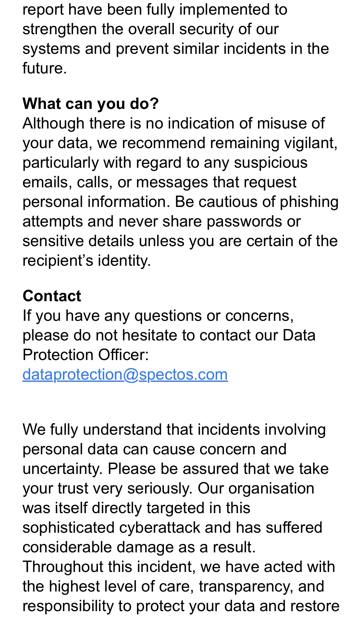This screenshot has width=364, height=618.
Task: Open the dataprotection@spectos.com email link
Action: [125, 374]
